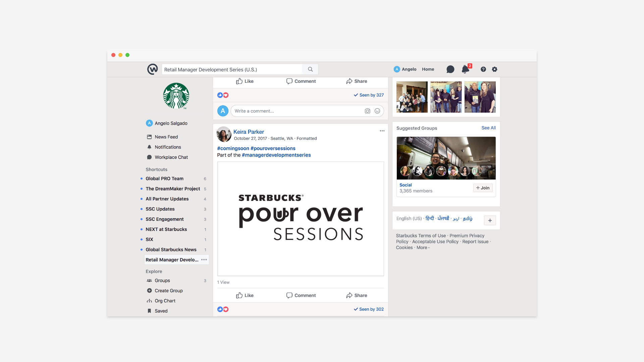Click the Keira Parker author name

pos(249,132)
